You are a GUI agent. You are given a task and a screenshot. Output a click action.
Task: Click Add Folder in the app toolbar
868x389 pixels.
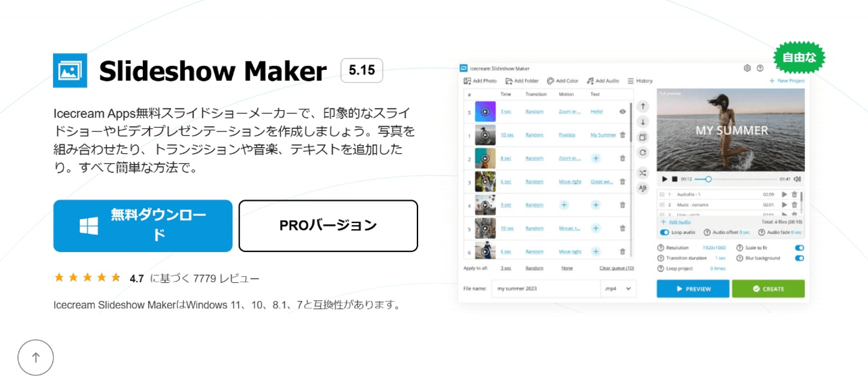click(522, 81)
